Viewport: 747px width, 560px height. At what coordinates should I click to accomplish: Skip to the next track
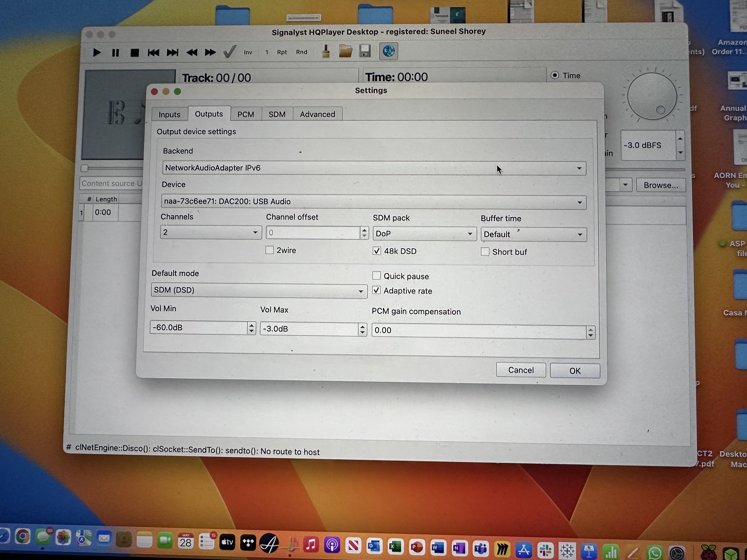172,52
